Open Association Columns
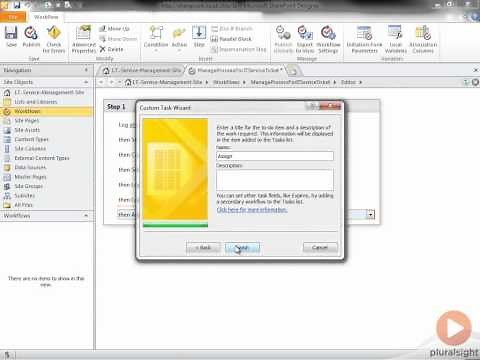The width and height of the screenshot is (480, 360). pyautogui.click(x=423, y=40)
